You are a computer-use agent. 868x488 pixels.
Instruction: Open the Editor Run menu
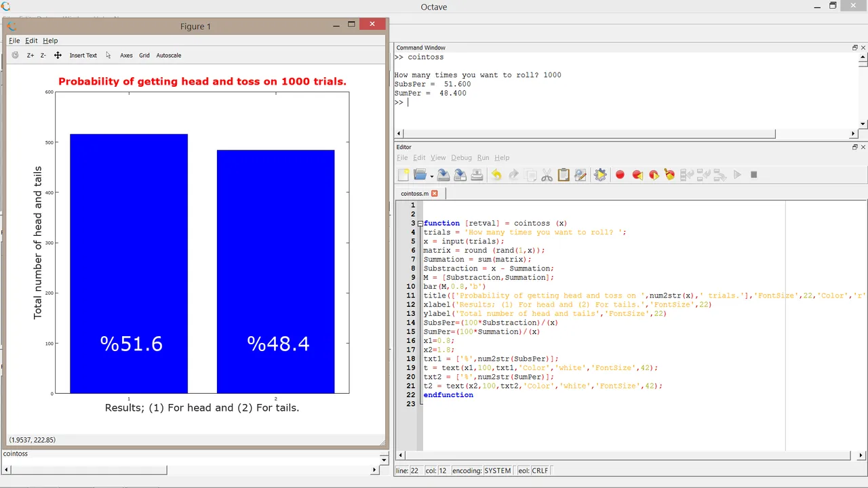tap(483, 158)
